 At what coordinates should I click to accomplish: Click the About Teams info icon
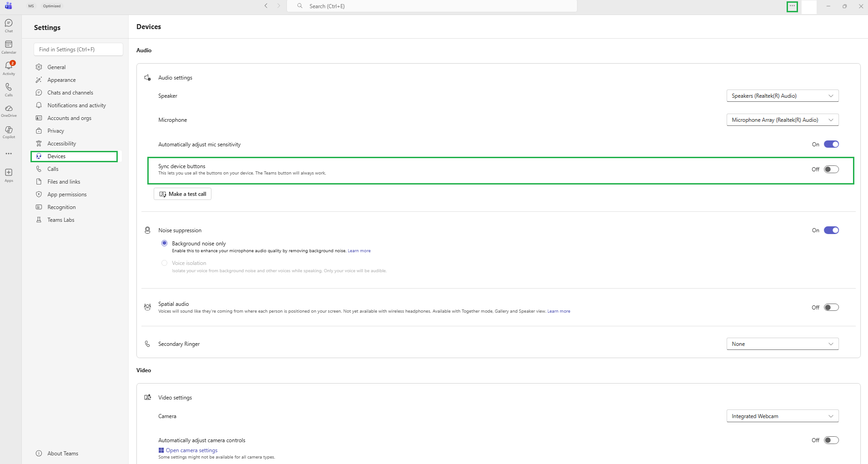39,454
